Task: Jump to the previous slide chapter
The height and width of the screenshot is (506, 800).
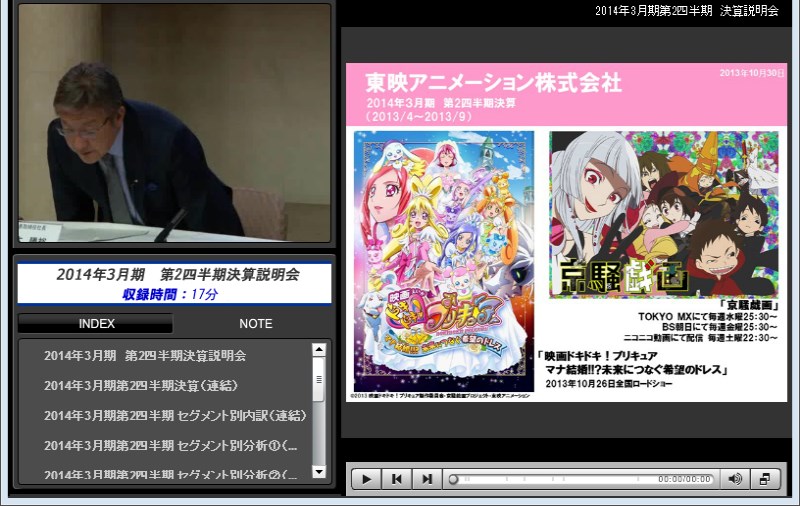Action: [x=397, y=479]
